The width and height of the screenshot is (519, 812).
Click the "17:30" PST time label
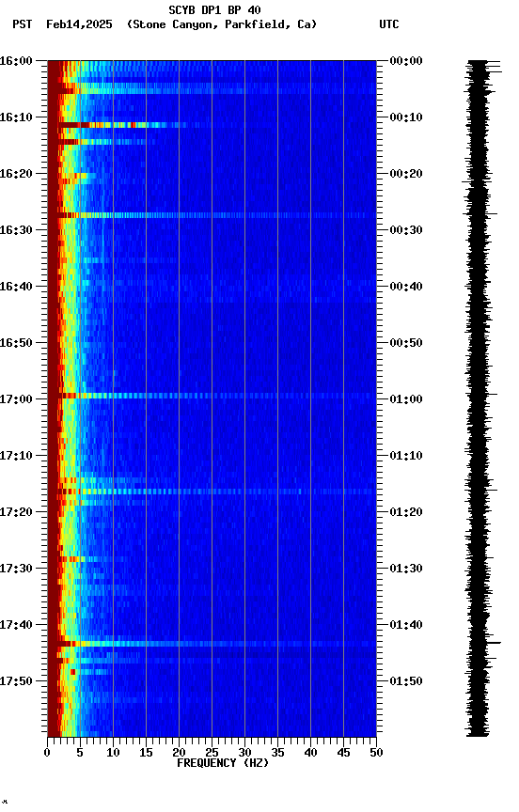pyautogui.click(x=16, y=570)
